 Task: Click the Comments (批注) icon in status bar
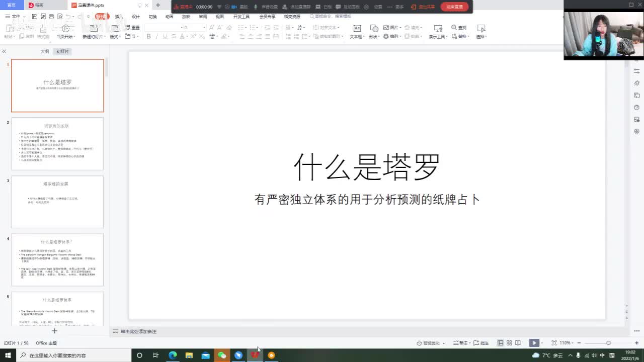coord(481,343)
